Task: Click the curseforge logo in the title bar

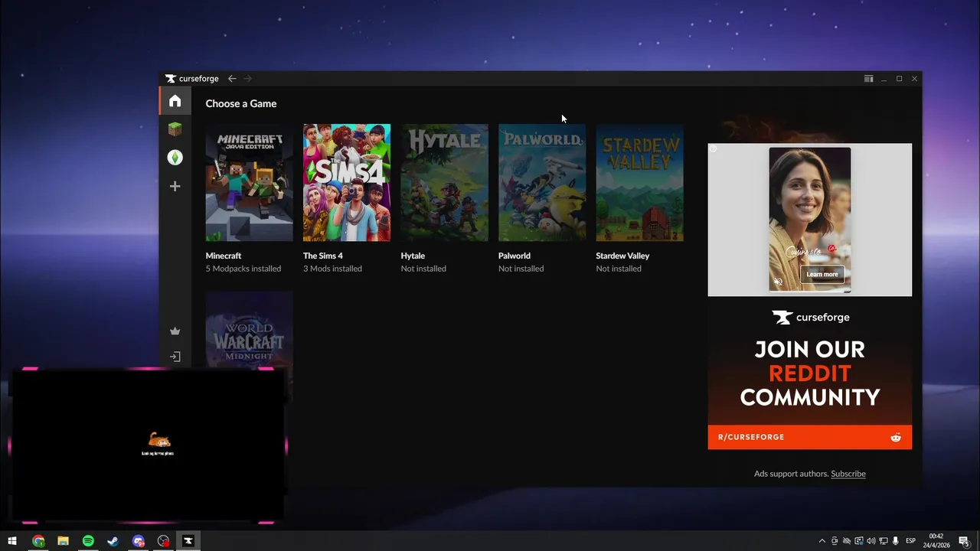Action: [x=192, y=79]
